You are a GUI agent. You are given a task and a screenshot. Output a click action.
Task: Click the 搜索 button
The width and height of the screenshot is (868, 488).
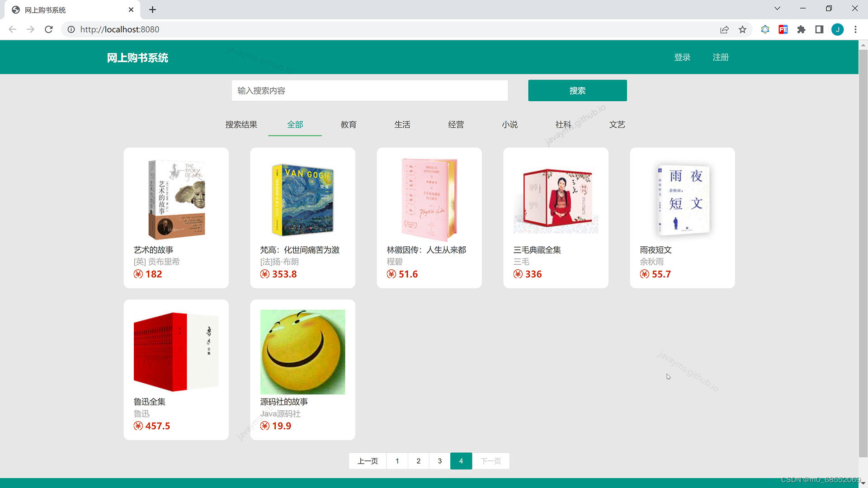tap(577, 90)
